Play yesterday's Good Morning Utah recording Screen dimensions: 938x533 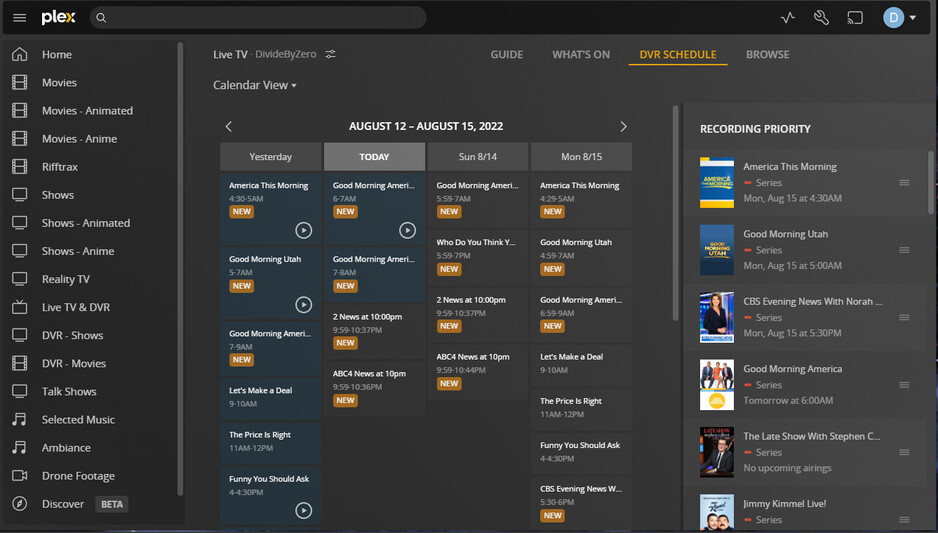[x=303, y=304]
